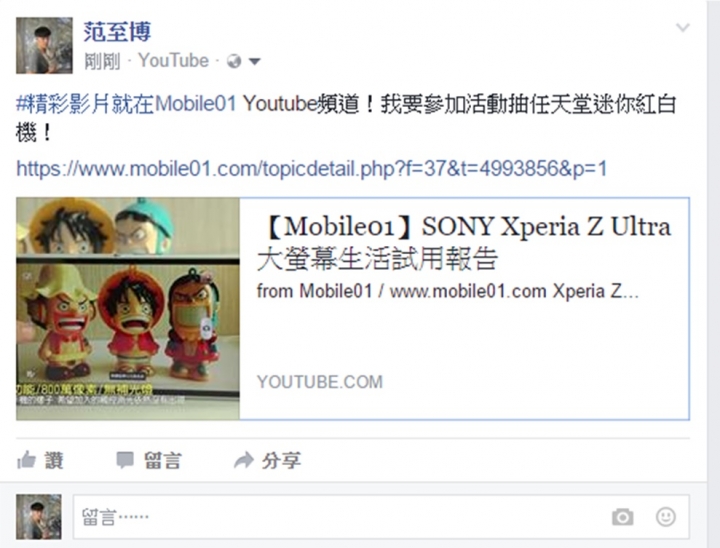The image size is (720, 548).
Task: Click the YouTube source link under the name
Action: pos(174,61)
